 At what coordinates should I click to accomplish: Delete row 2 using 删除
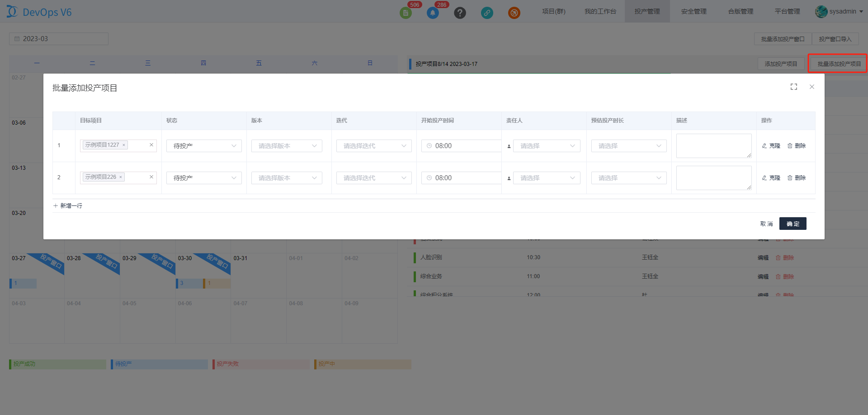[797, 178]
